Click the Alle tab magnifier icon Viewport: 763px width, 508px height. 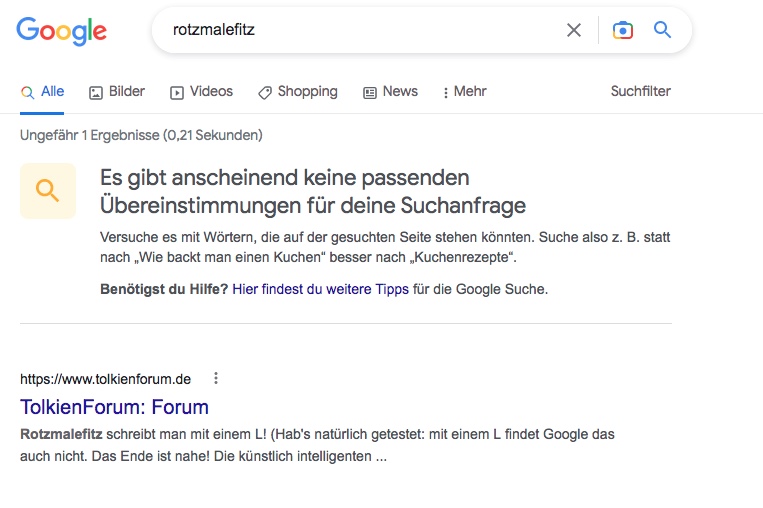pyautogui.click(x=28, y=92)
